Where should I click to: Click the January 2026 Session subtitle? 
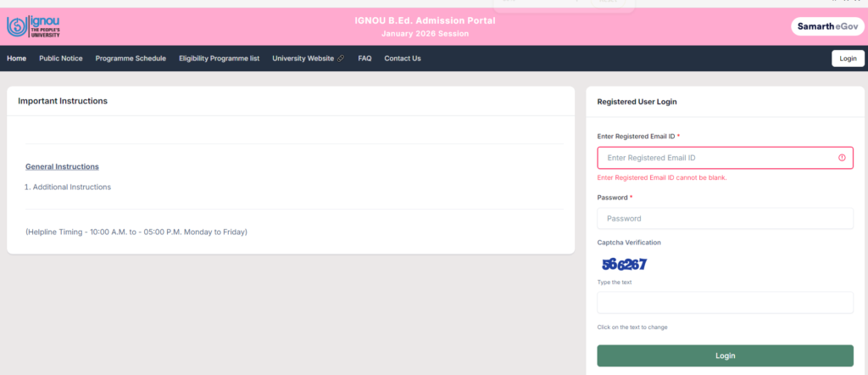(x=426, y=34)
